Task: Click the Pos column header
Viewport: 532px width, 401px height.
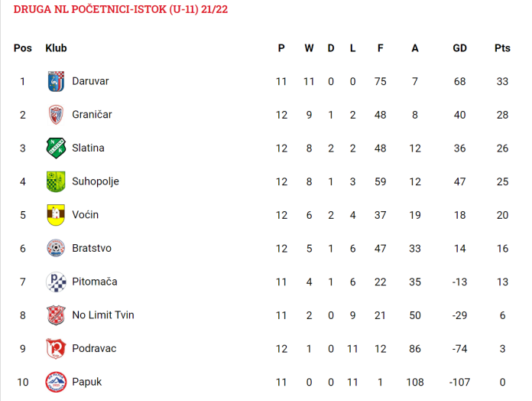Action: [x=23, y=48]
